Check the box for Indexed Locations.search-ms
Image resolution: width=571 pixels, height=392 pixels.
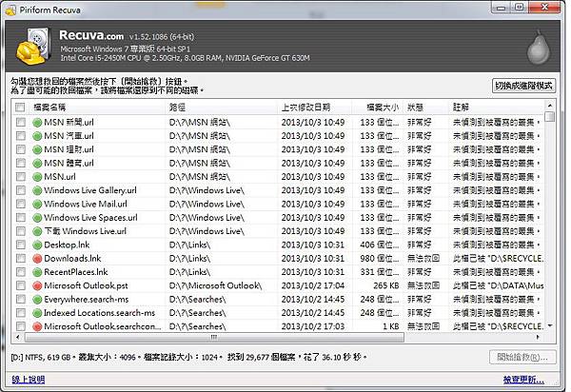click(21, 313)
